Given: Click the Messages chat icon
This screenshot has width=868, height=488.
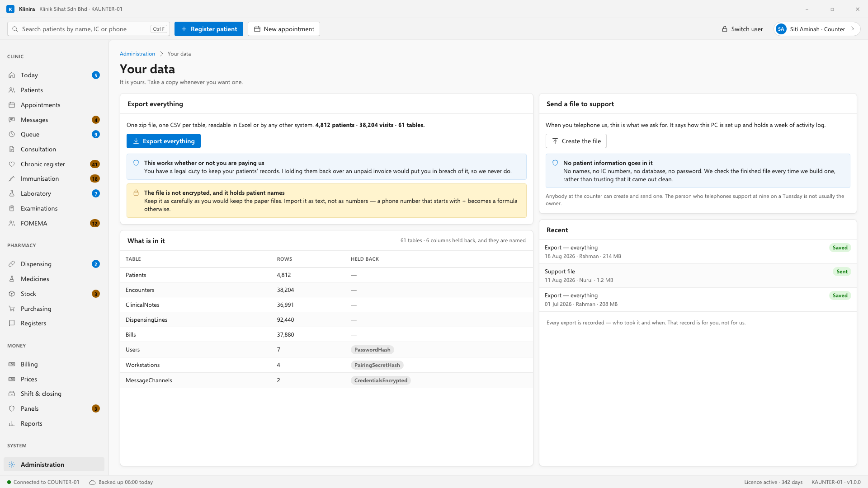Looking at the screenshot, I should (x=12, y=120).
